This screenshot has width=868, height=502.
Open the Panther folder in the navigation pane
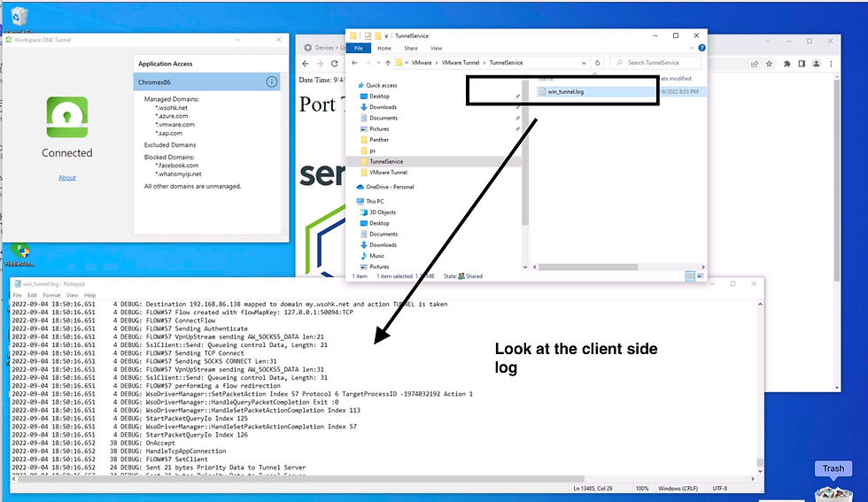(x=374, y=140)
